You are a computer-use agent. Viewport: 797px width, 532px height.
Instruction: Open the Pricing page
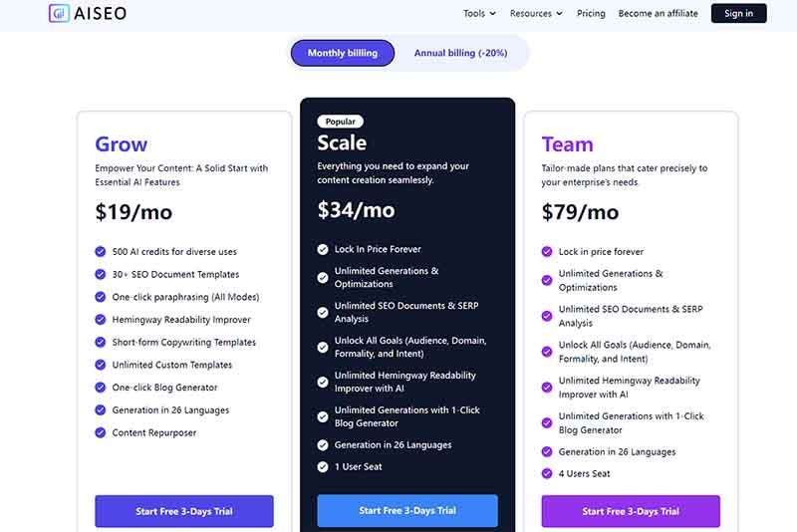tap(591, 14)
